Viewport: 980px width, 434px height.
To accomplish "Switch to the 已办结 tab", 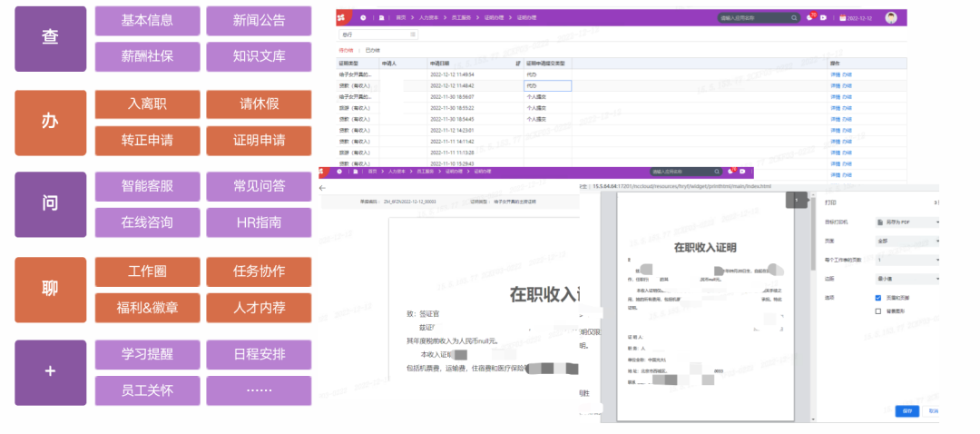I will point(370,50).
